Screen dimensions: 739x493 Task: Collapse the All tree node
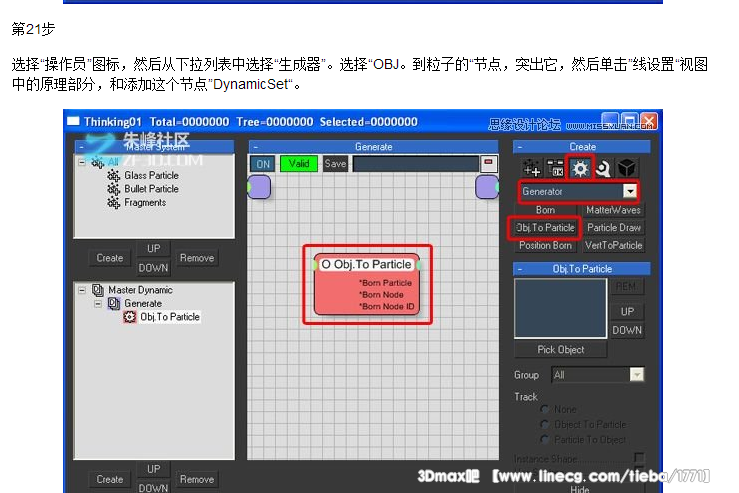point(82,163)
